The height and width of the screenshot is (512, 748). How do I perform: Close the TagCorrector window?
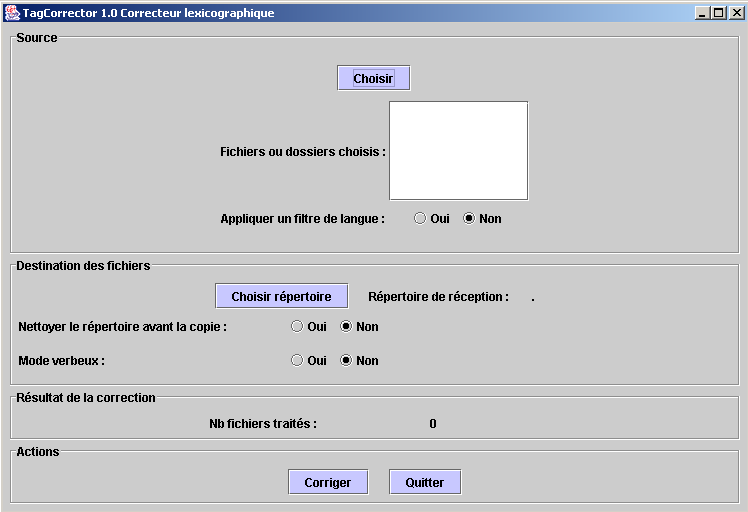734,13
